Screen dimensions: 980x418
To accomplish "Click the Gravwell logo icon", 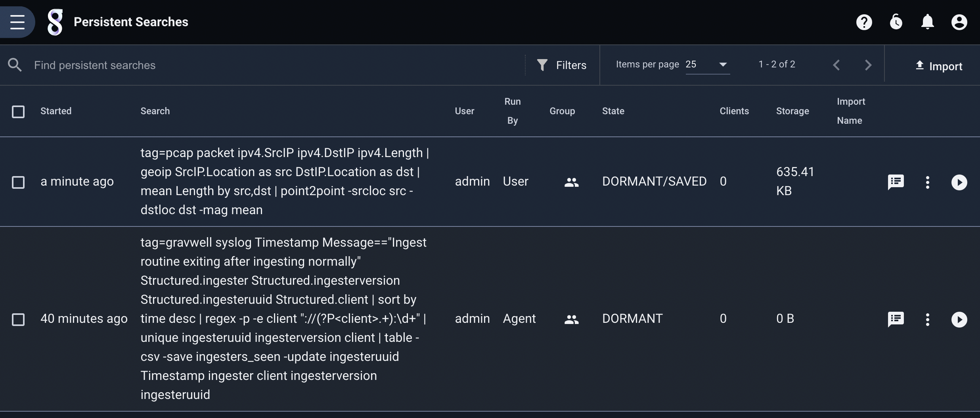I will [55, 22].
